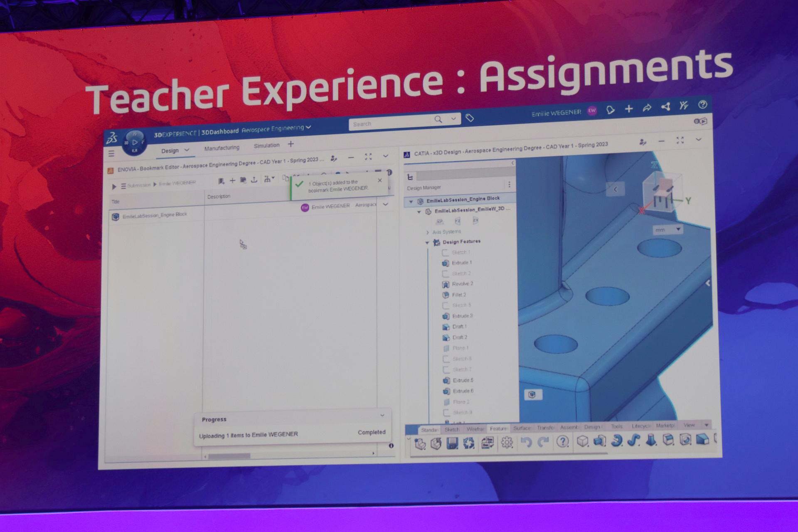Screen dimensions: 798x532
Task: Toggle the ZX plane visibility icon
Action: [x=475, y=220]
